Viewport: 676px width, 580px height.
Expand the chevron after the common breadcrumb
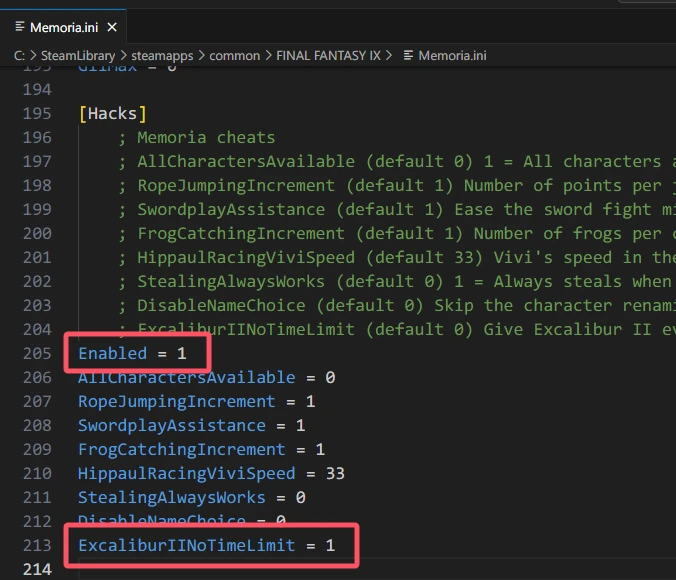coord(268,56)
